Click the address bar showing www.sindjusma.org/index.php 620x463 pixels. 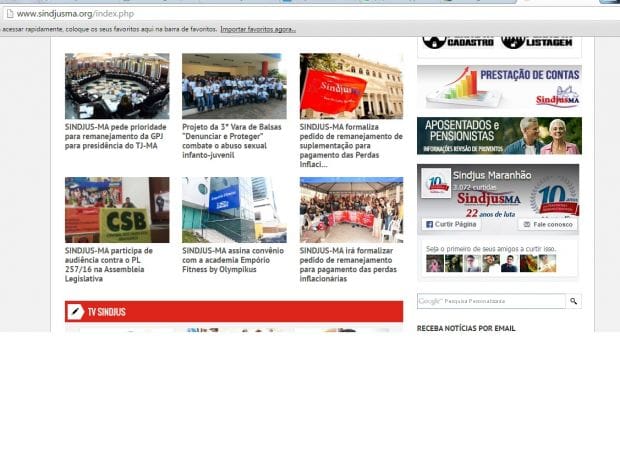coord(312,14)
